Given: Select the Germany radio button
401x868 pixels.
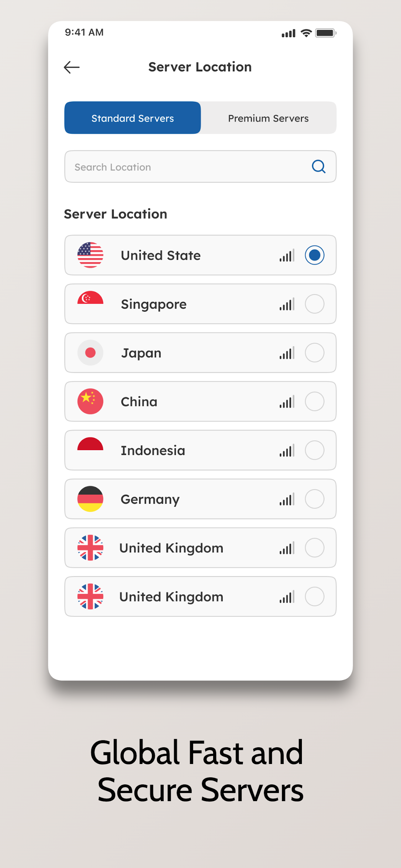Looking at the screenshot, I should (x=314, y=499).
